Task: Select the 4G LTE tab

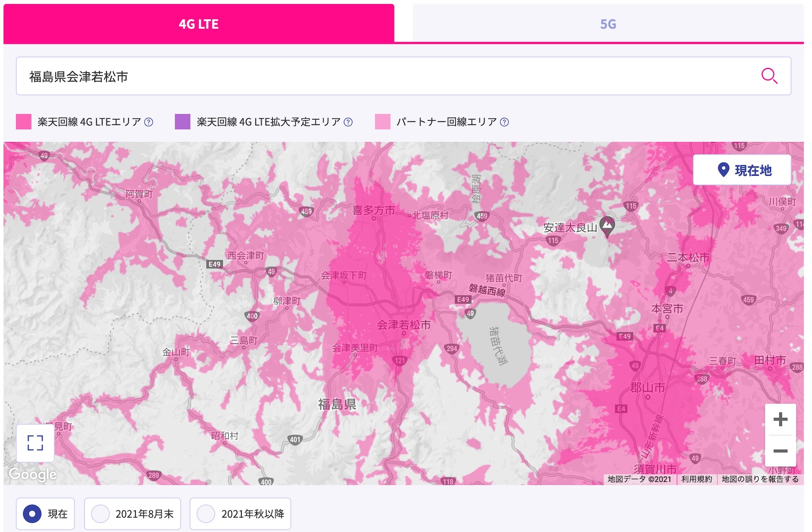Action: point(198,24)
